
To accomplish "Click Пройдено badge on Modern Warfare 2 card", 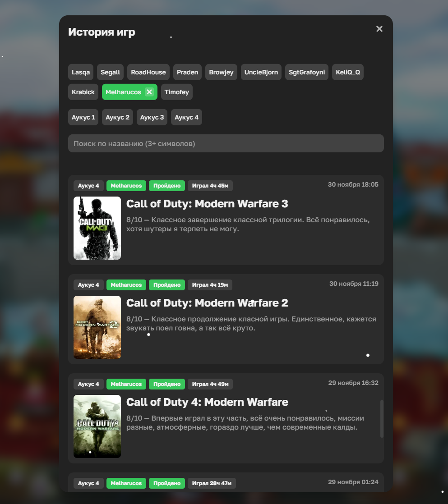I will (167, 285).
